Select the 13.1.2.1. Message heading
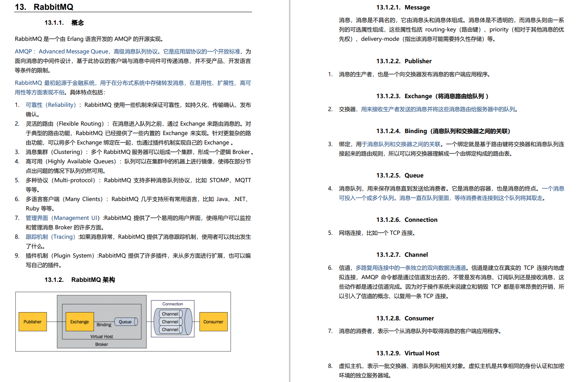588x382 pixels. (x=403, y=7)
